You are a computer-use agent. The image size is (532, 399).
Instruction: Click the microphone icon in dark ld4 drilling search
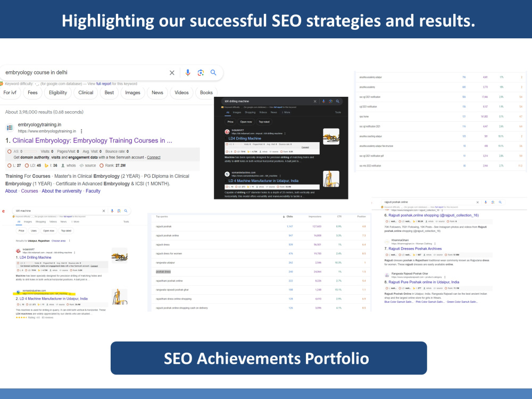[x=323, y=102]
